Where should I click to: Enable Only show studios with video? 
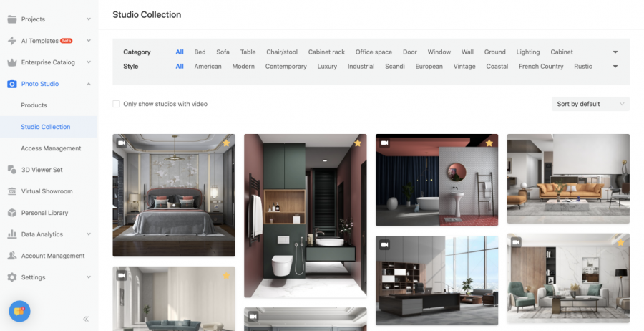pos(116,104)
